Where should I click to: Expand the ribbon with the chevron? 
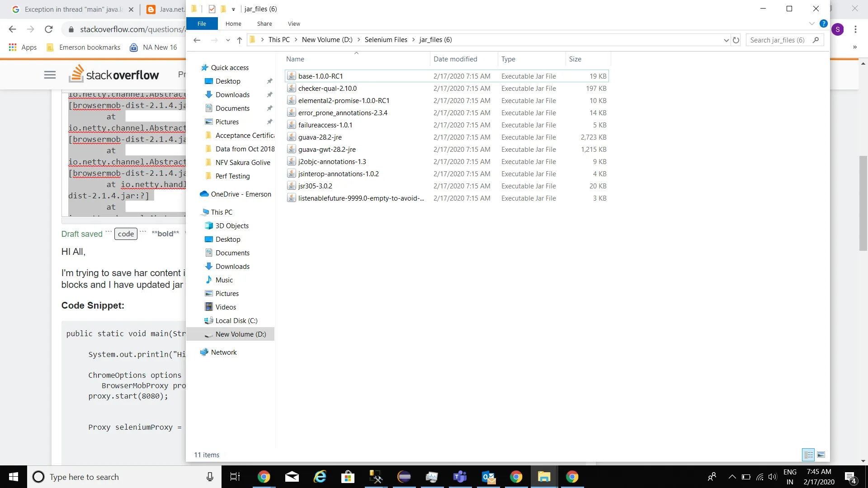pyautogui.click(x=811, y=23)
